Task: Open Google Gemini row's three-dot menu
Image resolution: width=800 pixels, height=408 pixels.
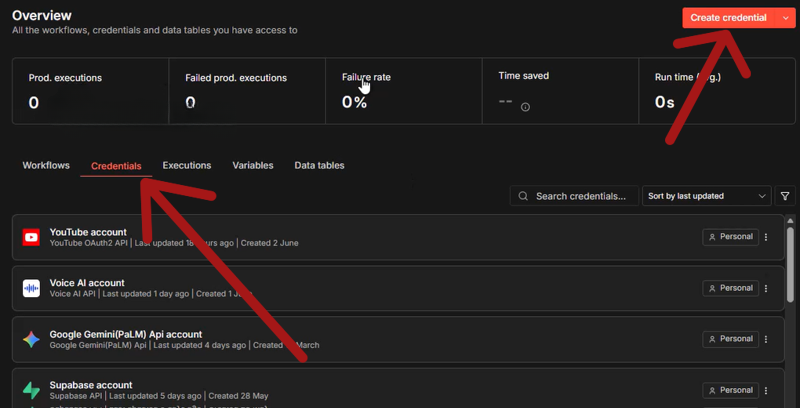Action: point(766,339)
